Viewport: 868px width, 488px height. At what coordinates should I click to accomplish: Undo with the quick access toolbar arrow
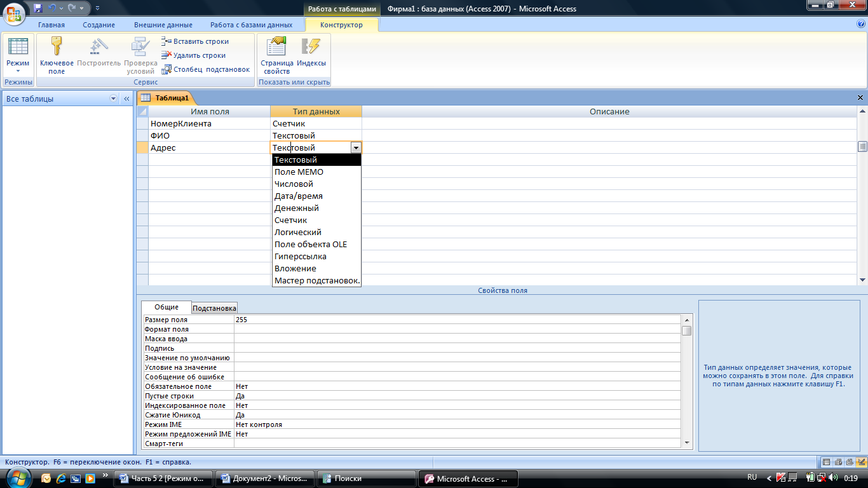pyautogui.click(x=53, y=8)
